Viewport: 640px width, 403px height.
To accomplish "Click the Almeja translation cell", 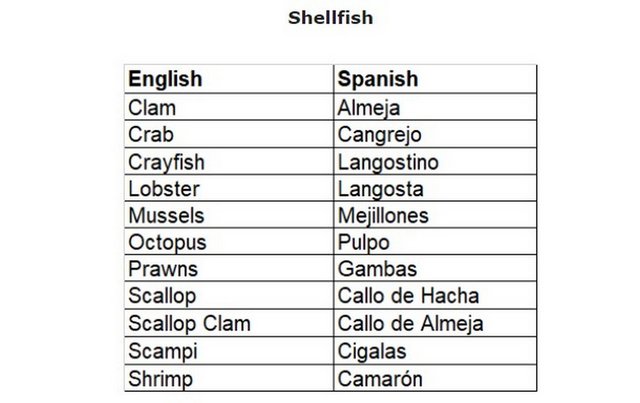I will pyautogui.click(x=369, y=108).
